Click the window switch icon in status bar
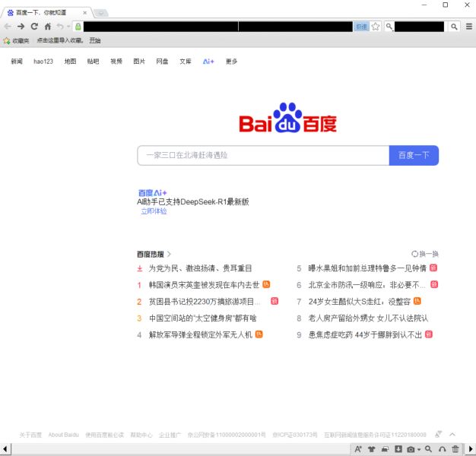This screenshot has height=456, width=476. (x=385, y=449)
